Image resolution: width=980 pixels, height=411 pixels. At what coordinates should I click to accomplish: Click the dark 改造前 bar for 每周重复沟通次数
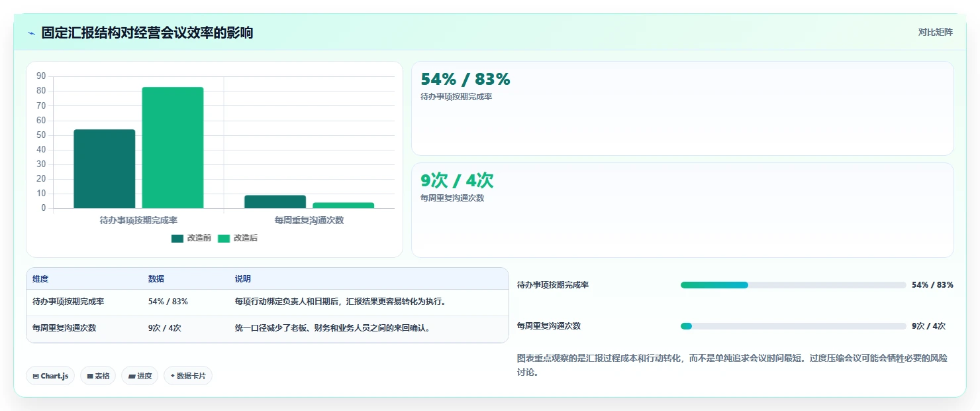click(275, 202)
